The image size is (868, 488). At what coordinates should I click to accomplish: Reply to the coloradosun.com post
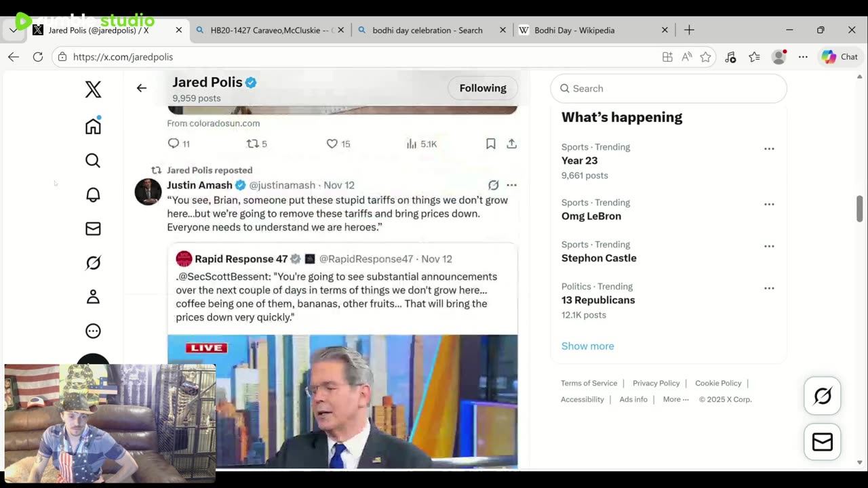point(179,144)
